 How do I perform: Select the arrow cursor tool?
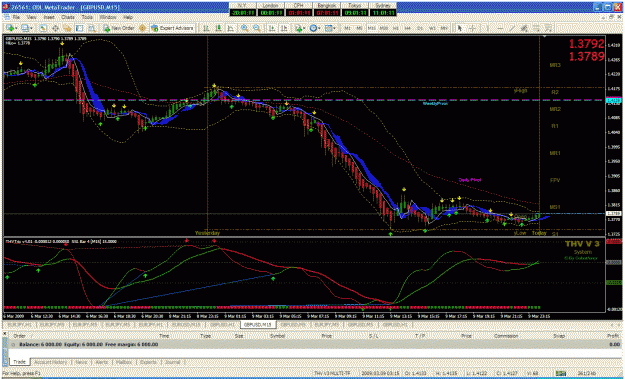click(x=459, y=28)
